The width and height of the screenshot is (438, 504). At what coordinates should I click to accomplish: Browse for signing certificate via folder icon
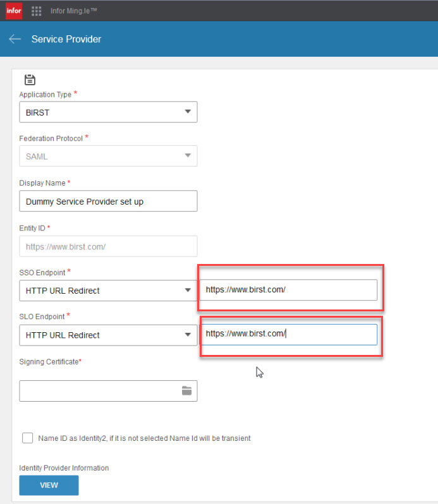186,390
